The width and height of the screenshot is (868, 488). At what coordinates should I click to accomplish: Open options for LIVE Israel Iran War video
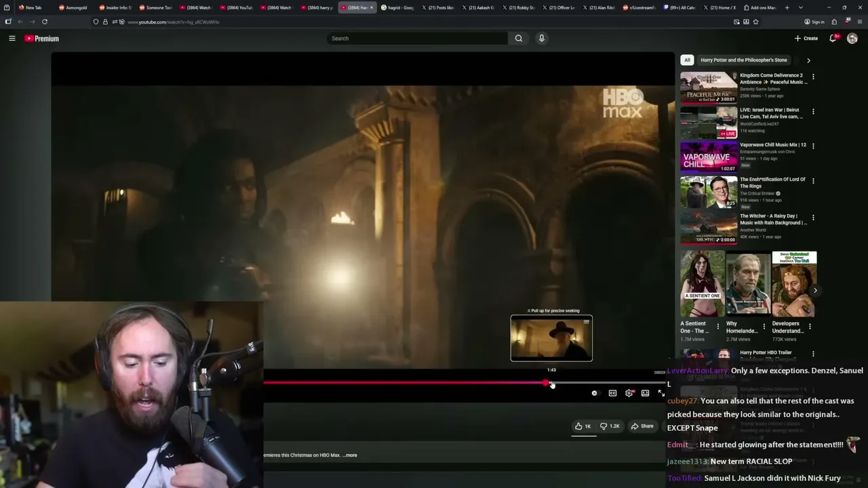click(x=813, y=111)
